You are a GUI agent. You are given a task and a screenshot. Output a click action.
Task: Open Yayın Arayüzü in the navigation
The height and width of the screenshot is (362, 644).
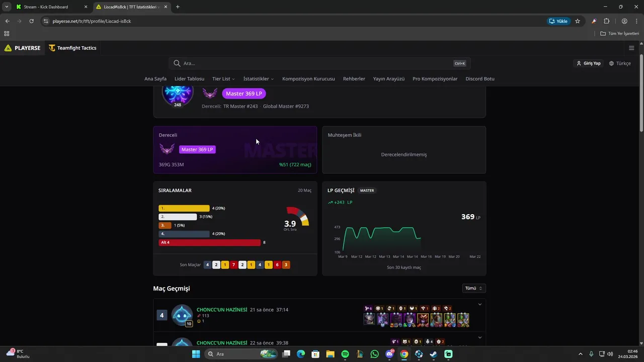(x=389, y=79)
